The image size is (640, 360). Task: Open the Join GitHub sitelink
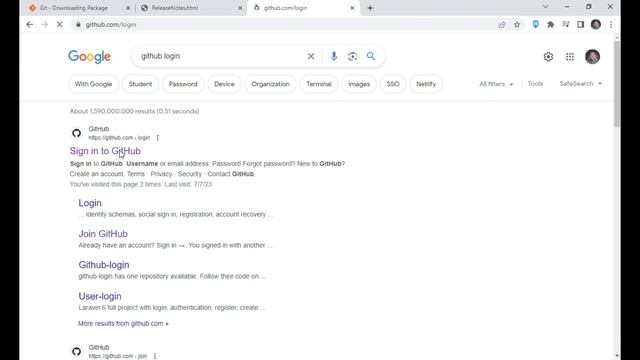[x=103, y=234]
